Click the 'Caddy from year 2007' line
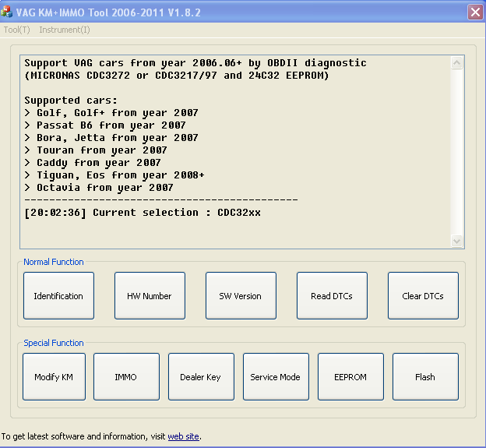The height and width of the screenshot is (448, 486). (x=93, y=163)
